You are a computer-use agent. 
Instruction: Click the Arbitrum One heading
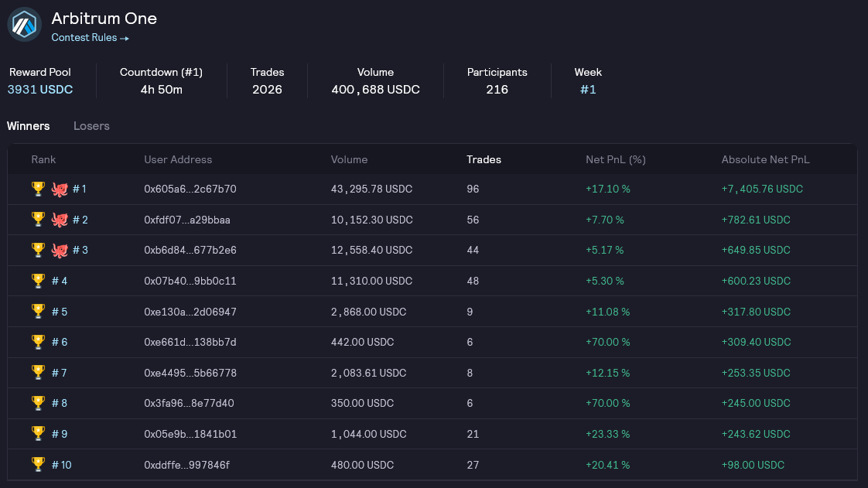pos(104,19)
